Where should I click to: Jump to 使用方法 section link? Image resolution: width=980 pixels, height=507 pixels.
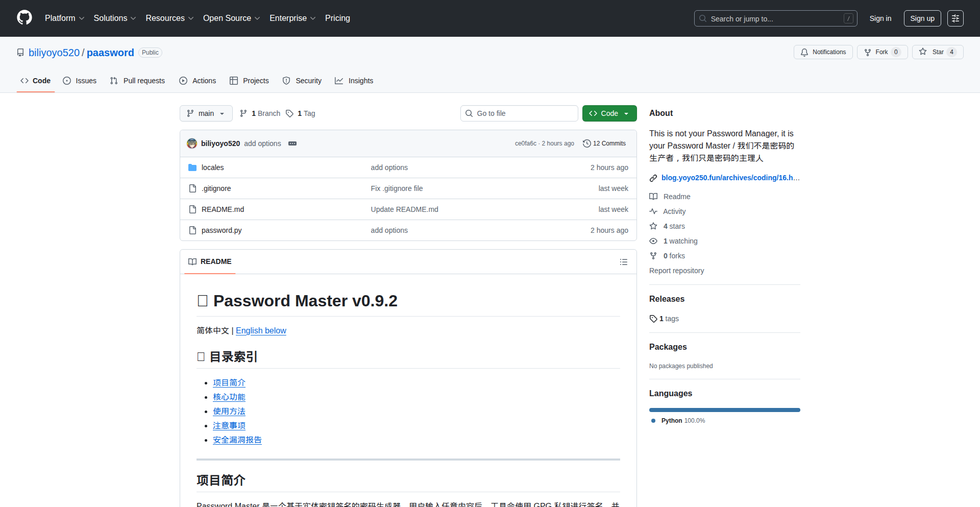pyautogui.click(x=229, y=411)
